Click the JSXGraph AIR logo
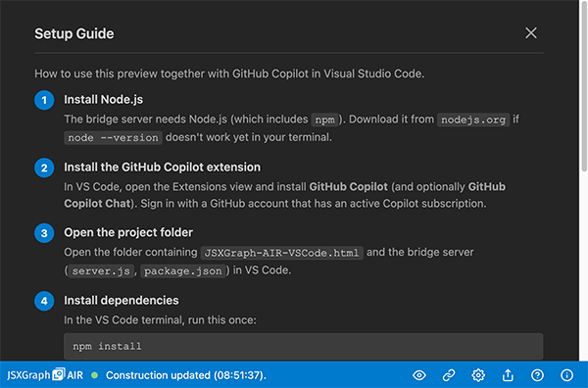Screen dimensions: 588x388 (x=45, y=375)
